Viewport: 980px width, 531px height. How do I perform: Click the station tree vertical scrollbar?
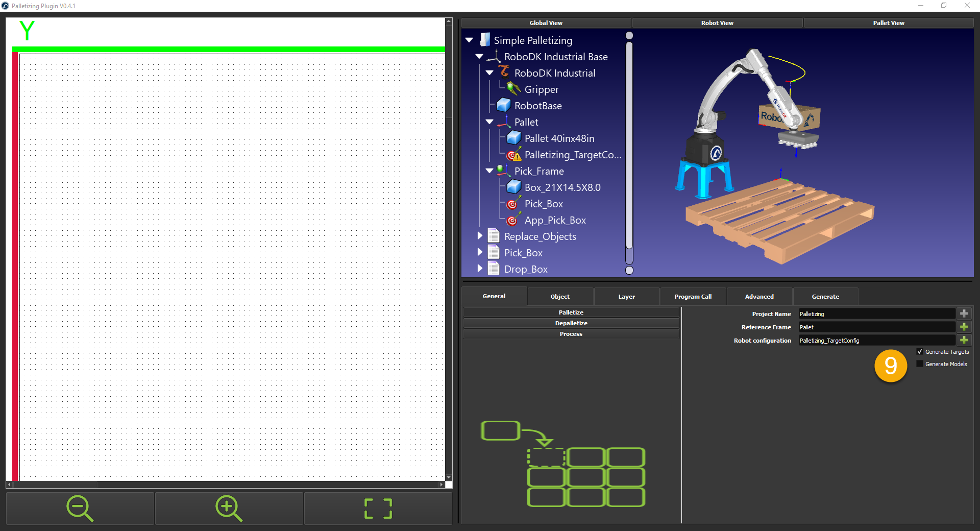click(x=629, y=153)
